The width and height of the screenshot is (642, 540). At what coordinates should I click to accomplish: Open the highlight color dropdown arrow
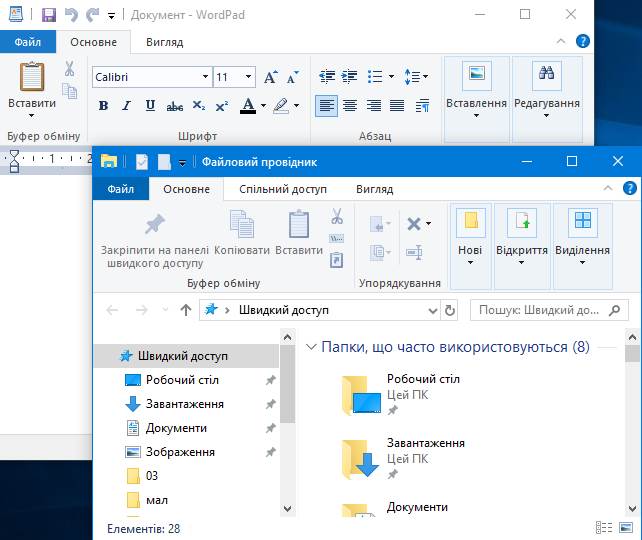point(296,106)
